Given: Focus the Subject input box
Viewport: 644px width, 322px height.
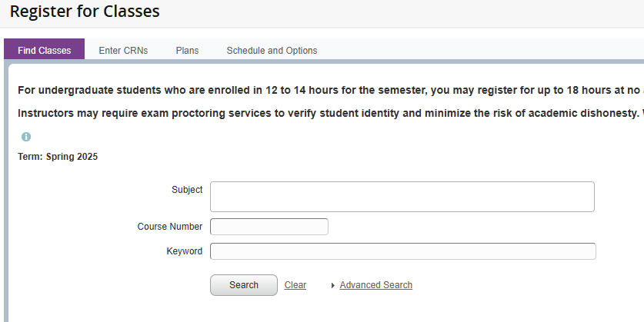Looking at the screenshot, I should point(402,197).
